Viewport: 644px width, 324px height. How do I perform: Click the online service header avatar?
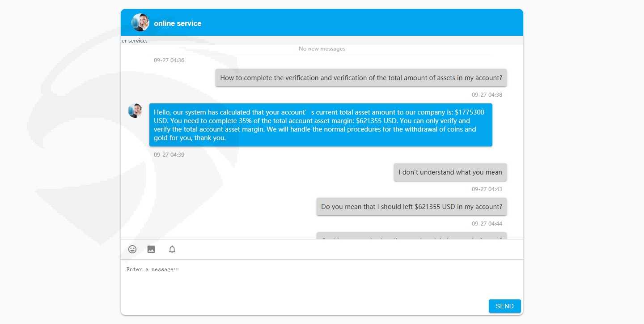pos(140,22)
